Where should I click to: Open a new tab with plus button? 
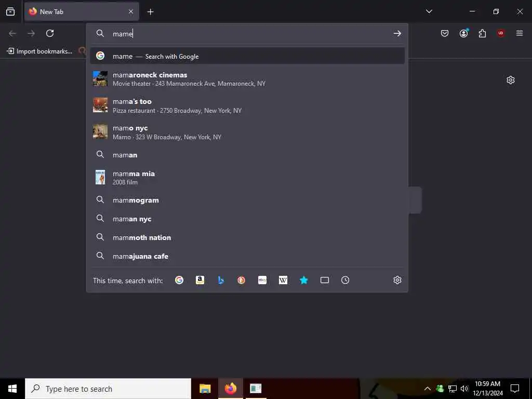pyautogui.click(x=150, y=12)
